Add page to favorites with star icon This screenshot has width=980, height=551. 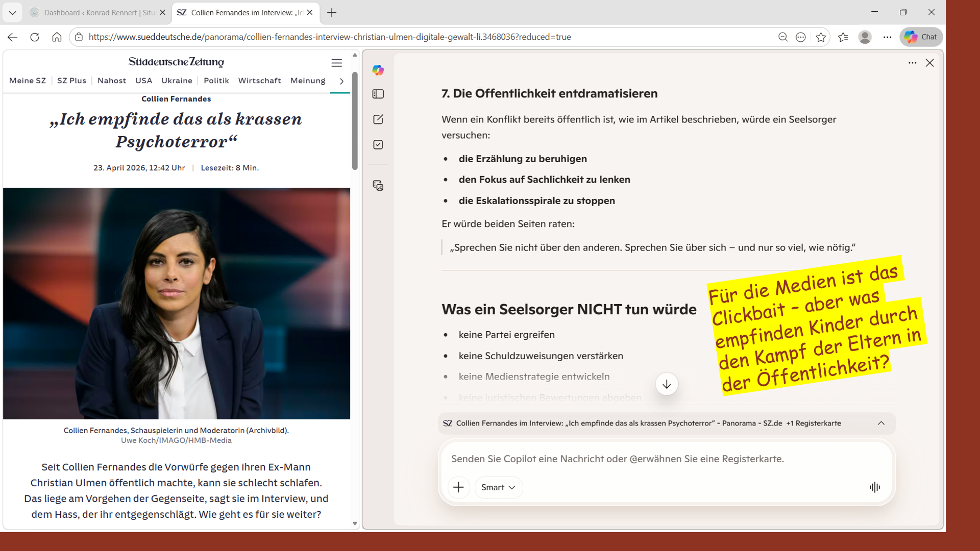[821, 37]
